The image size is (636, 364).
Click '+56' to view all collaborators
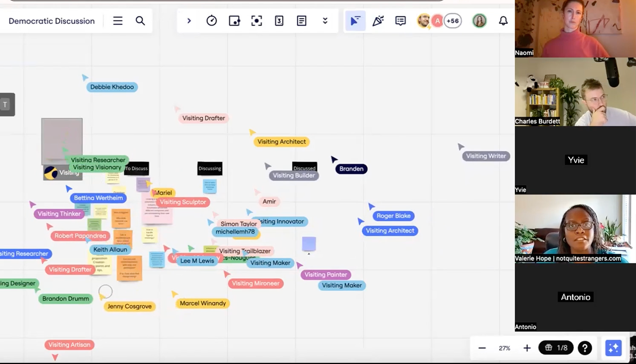pos(453,21)
